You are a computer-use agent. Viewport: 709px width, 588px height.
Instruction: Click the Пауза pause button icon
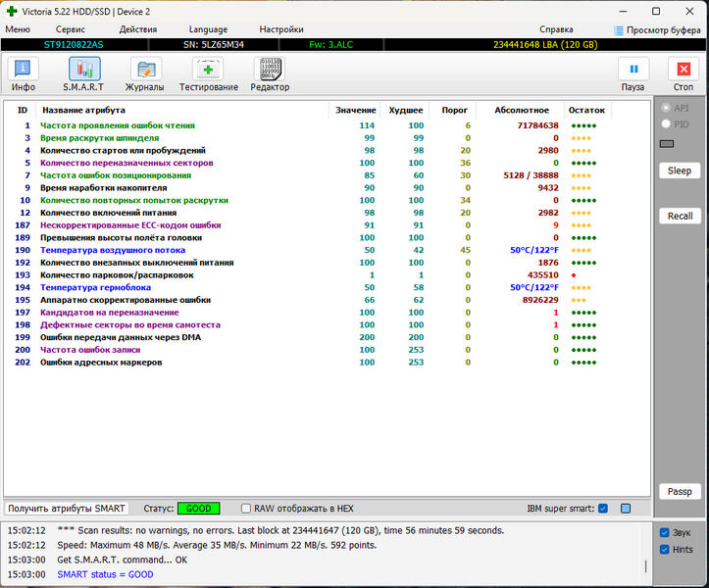(x=633, y=70)
